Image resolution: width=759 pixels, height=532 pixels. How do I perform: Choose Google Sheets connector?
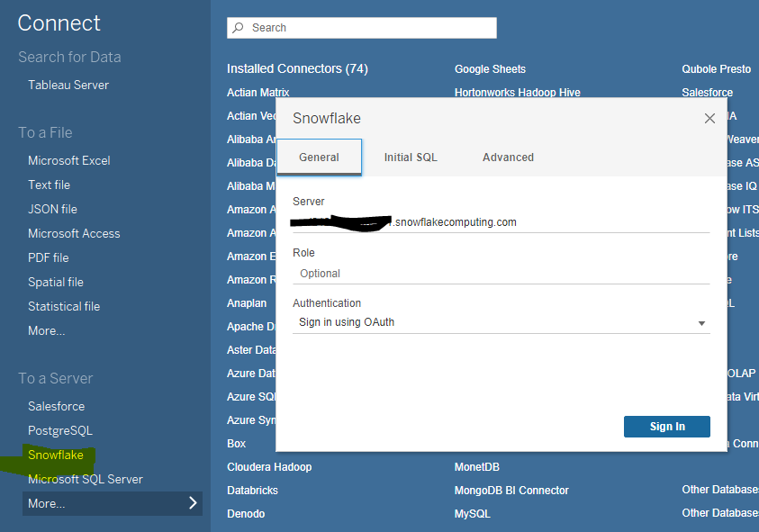pos(490,69)
